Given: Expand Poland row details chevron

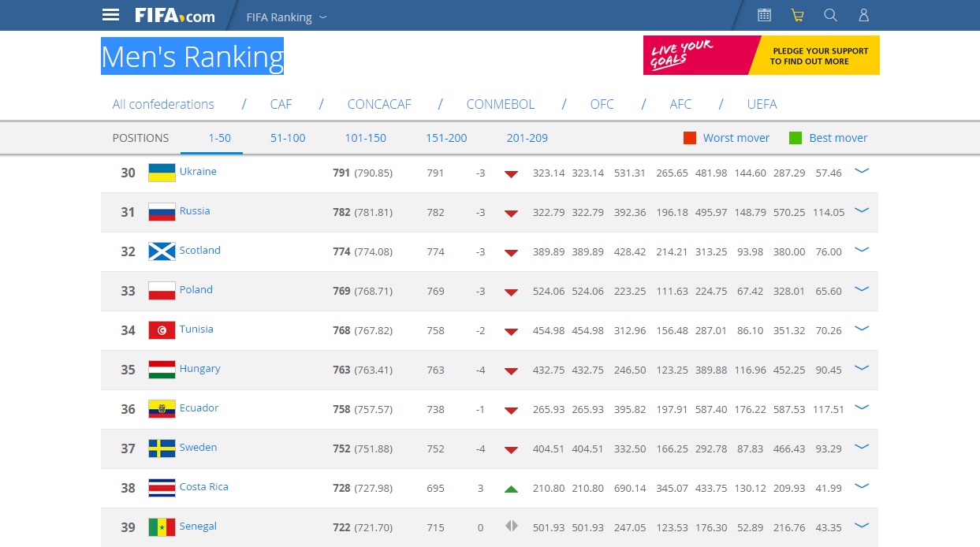Looking at the screenshot, I should (862, 288).
